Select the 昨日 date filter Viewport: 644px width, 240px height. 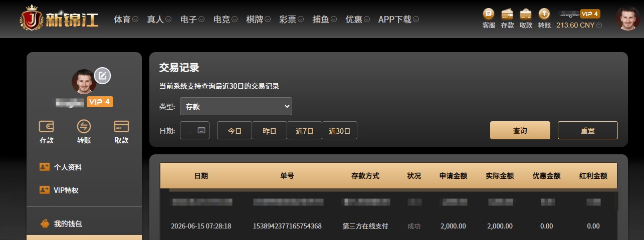pyautogui.click(x=270, y=131)
